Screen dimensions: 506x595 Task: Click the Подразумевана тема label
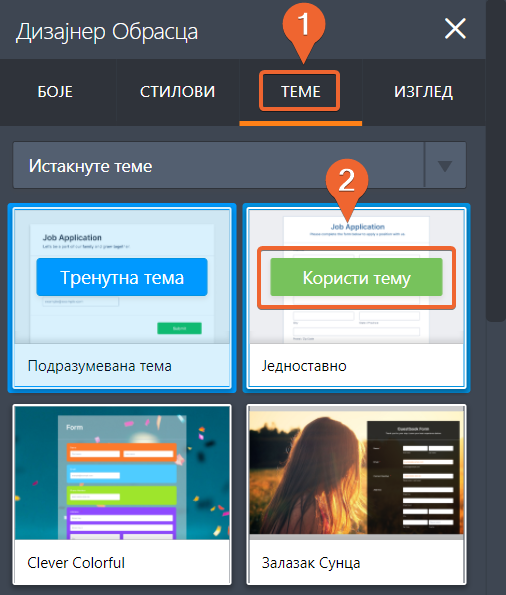point(99,366)
